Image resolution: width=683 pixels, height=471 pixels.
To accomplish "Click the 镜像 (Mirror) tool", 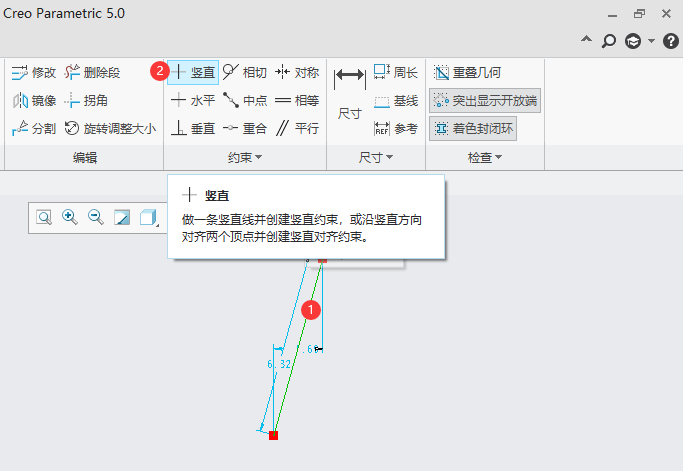I will click(x=34, y=101).
